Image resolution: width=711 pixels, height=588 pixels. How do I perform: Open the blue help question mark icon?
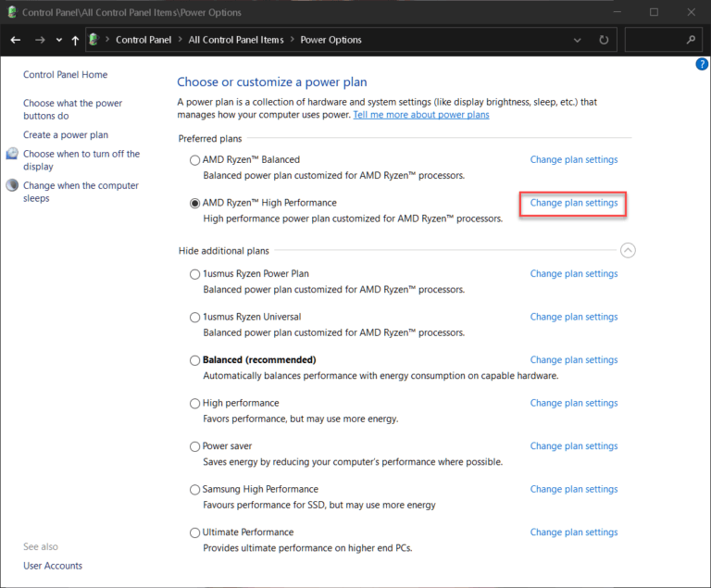click(702, 65)
